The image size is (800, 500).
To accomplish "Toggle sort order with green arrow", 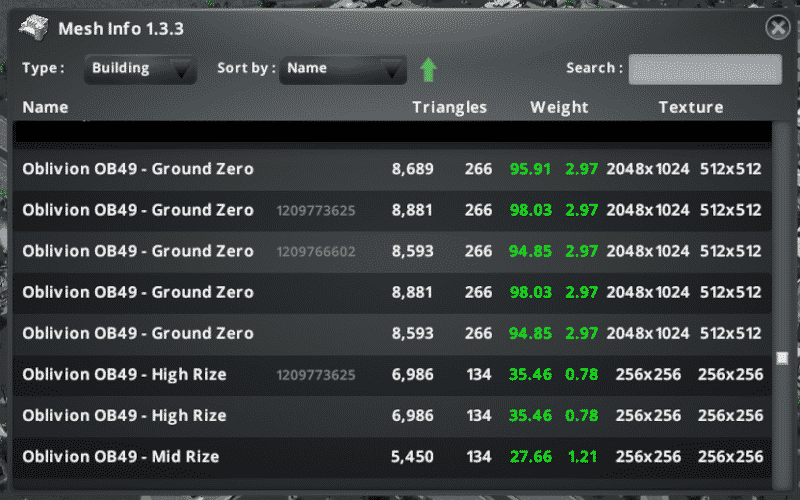I will (x=428, y=69).
